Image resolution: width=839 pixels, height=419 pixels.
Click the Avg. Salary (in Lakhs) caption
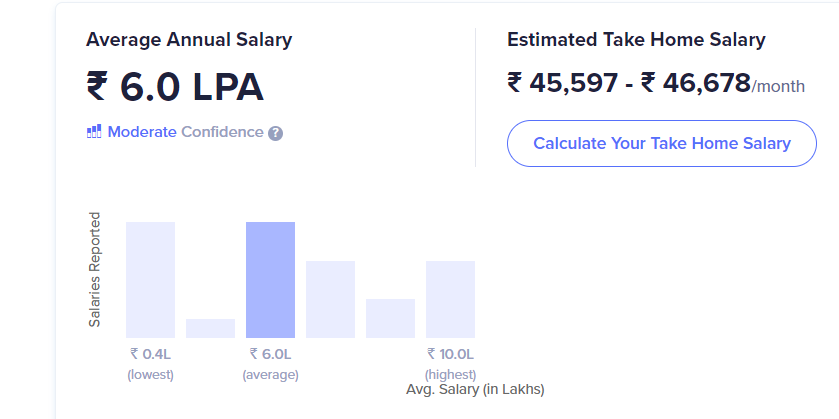[x=475, y=388]
